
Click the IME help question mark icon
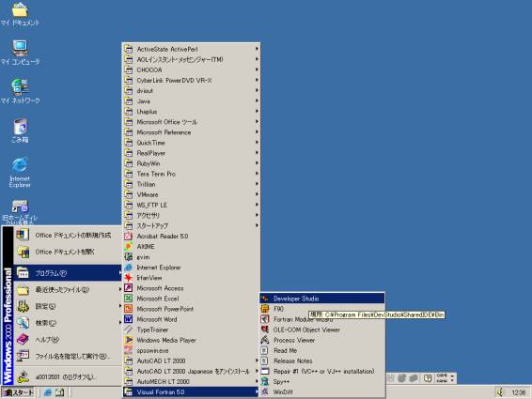pyautogui.click(x=428, y=378)
